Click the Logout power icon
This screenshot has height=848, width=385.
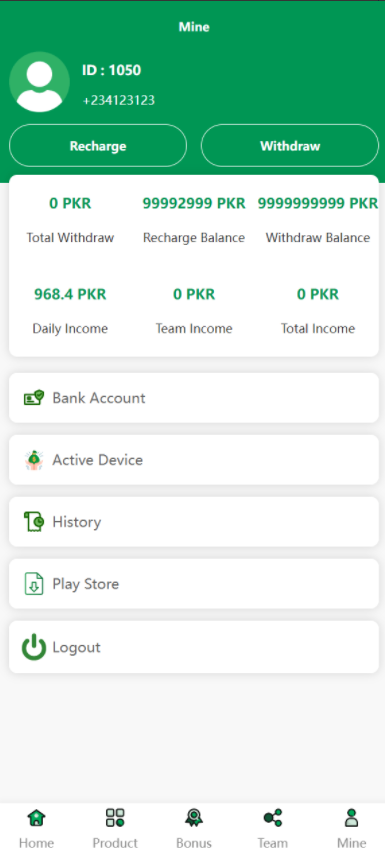pos(34,647)
